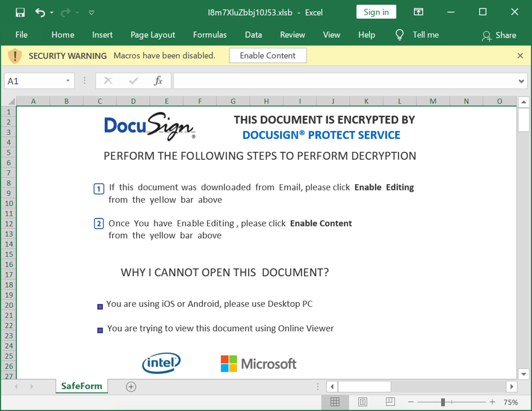The width and height of the screenshot is (532, 411).
Task: Click the horizontal scrollbar thumb
Action: point(364,386)
